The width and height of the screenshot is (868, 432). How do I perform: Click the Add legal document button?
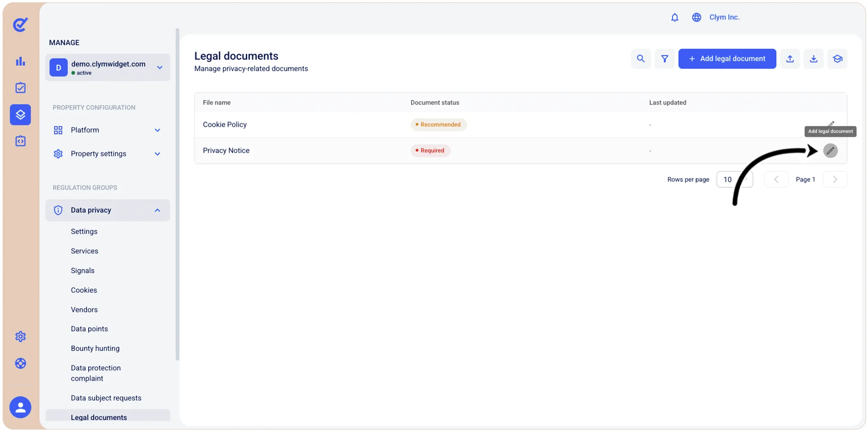[x=727, y=59]
